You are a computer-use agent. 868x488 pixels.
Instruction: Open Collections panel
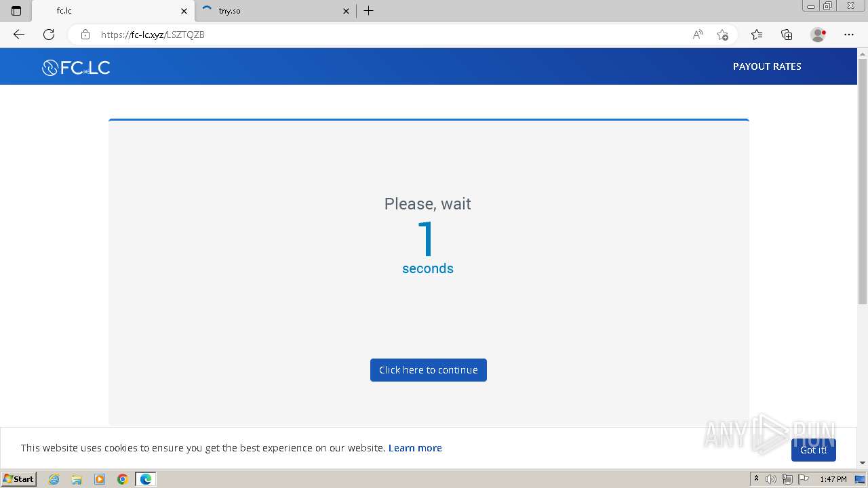(x=787, y=35)
